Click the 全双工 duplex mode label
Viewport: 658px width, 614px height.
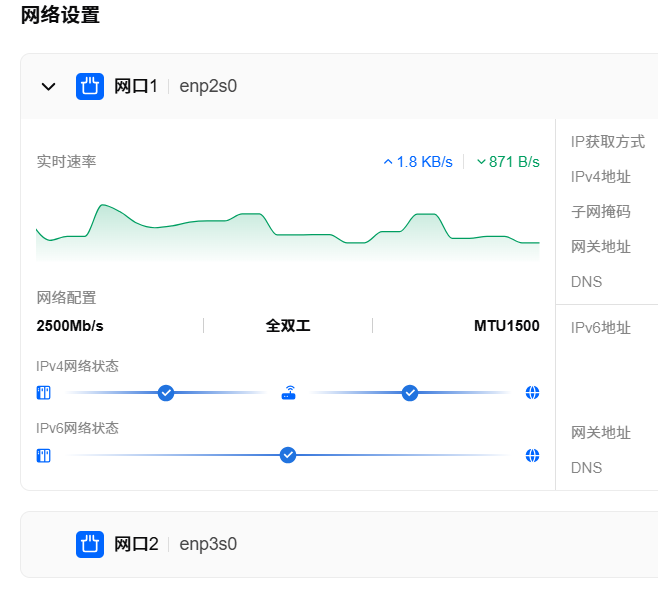[288, 326]
